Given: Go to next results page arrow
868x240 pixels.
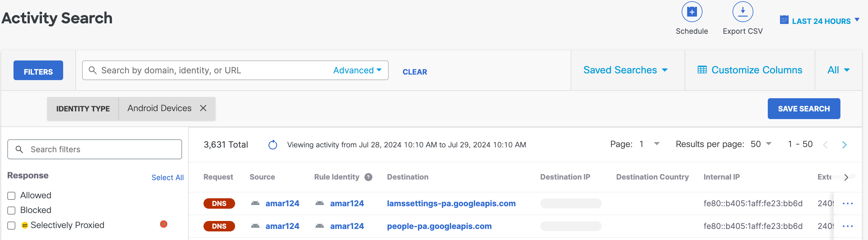Looking at the screenshot, I should tap(844, 145).
